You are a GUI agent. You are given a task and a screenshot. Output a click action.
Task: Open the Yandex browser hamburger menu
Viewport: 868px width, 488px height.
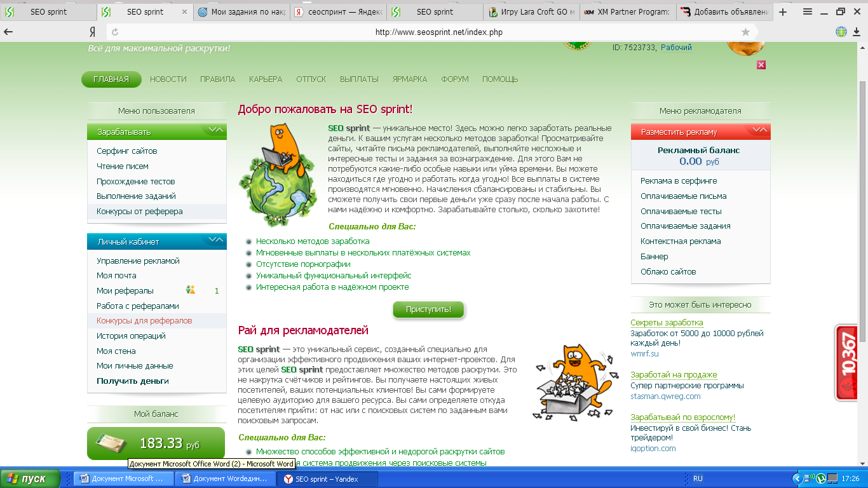808,11
